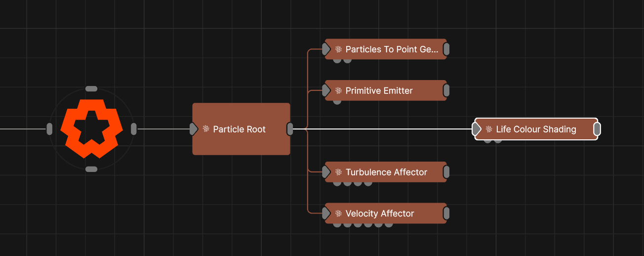Click the Life Colour Shading input arrow
Screen dimensions: 644x256
click(x=476, y=129)
